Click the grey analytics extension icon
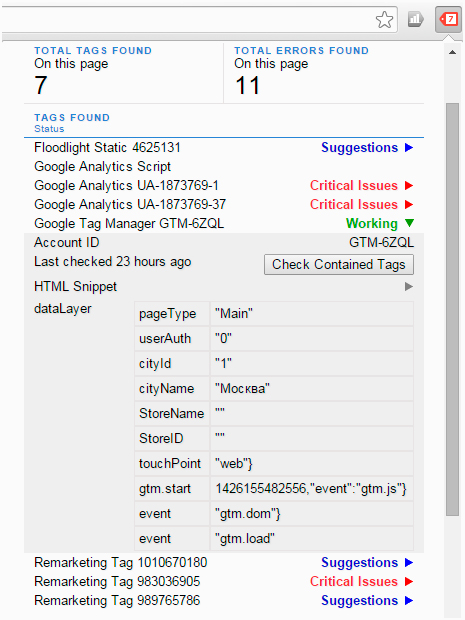The image size is (465, 620). tap(415, 19)
